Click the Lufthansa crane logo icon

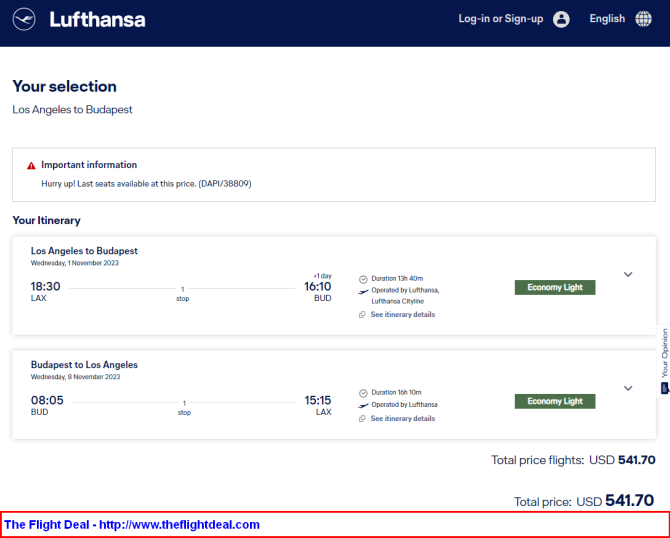[x=24, y=19]
